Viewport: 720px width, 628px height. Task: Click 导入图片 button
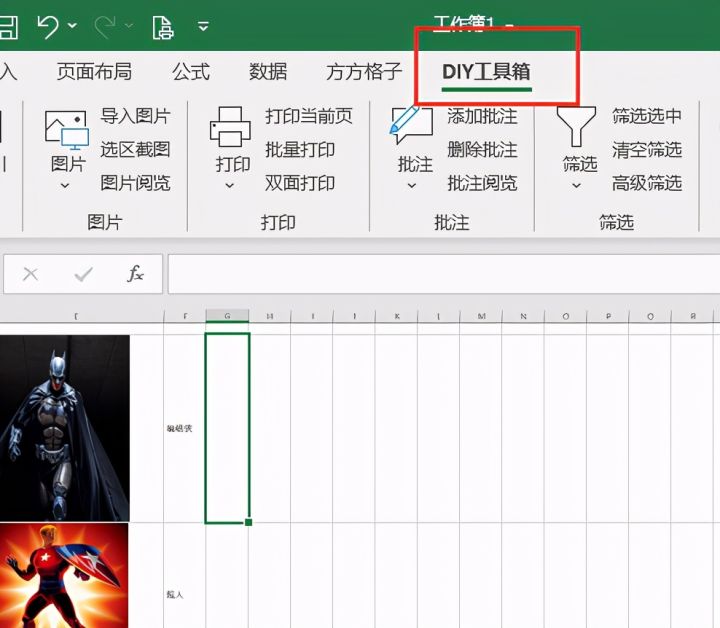[x=135, y=116]
